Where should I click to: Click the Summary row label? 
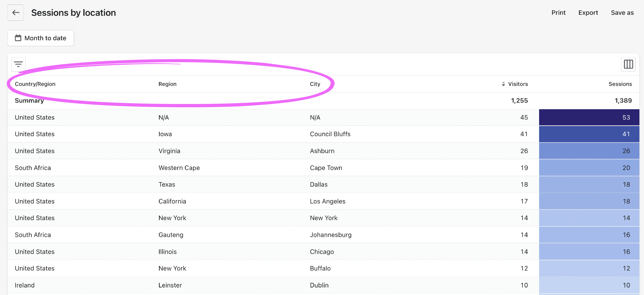(29, 101)
